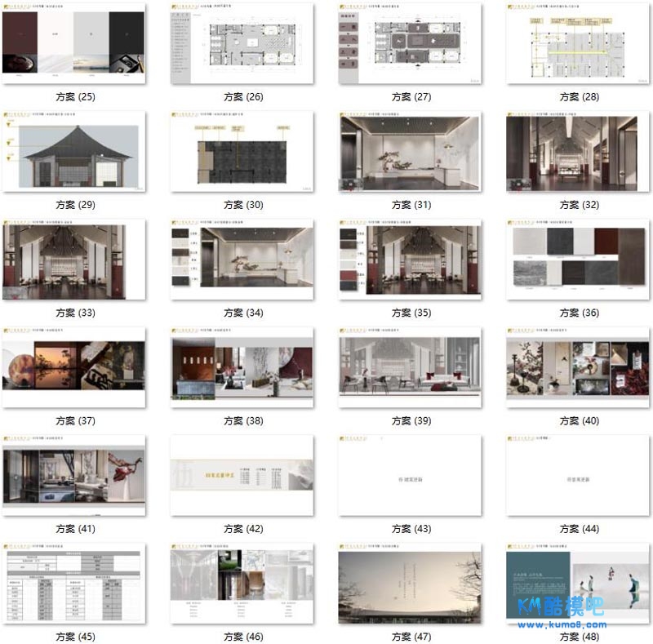Select the file name text 方案 (30)
The height and width of the screenshot is (644, 653).
[243, 205]
